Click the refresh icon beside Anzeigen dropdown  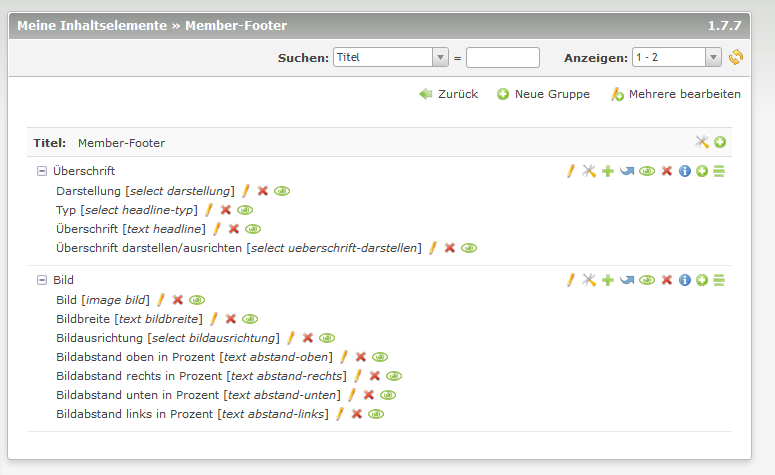click(736, 57)
